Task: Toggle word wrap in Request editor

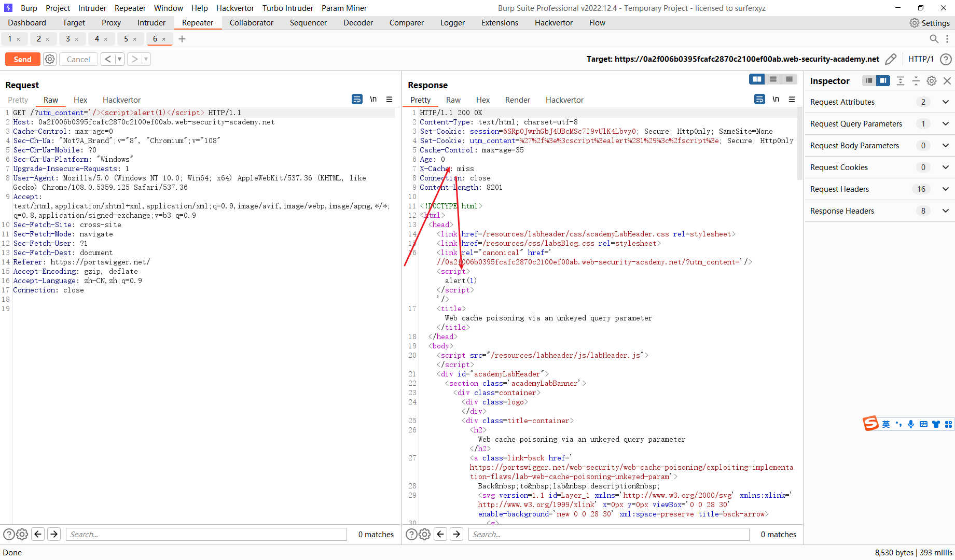Action: point(357,99)
